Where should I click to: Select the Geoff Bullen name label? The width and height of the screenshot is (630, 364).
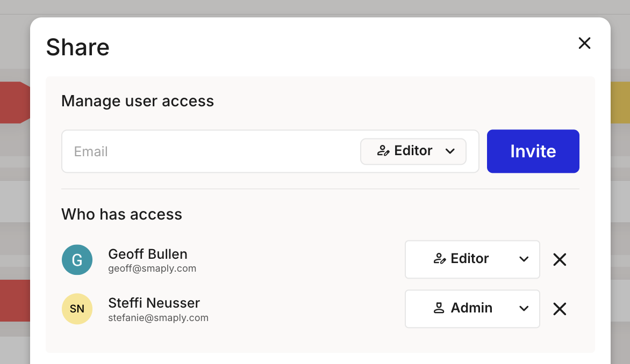click(148, 254)
